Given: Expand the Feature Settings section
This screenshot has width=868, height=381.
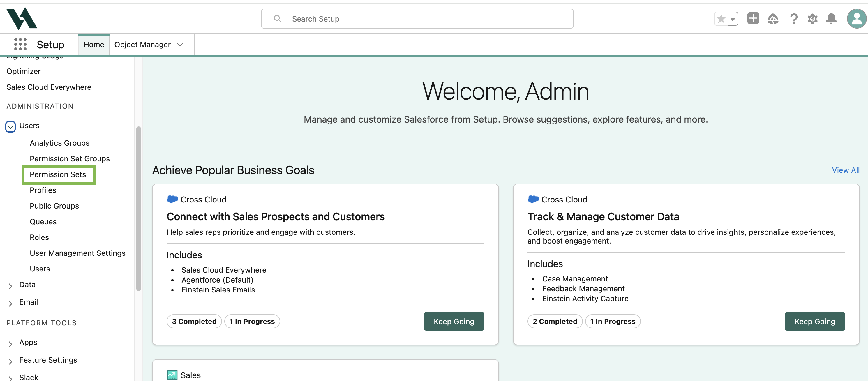Looking at the screenshot, I should 10,361.
